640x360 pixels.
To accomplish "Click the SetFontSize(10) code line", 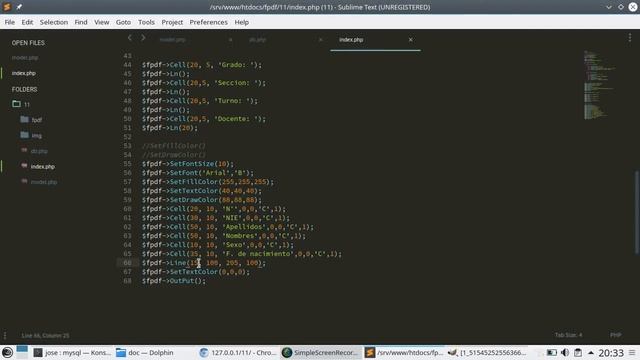I will coord(188,164).
